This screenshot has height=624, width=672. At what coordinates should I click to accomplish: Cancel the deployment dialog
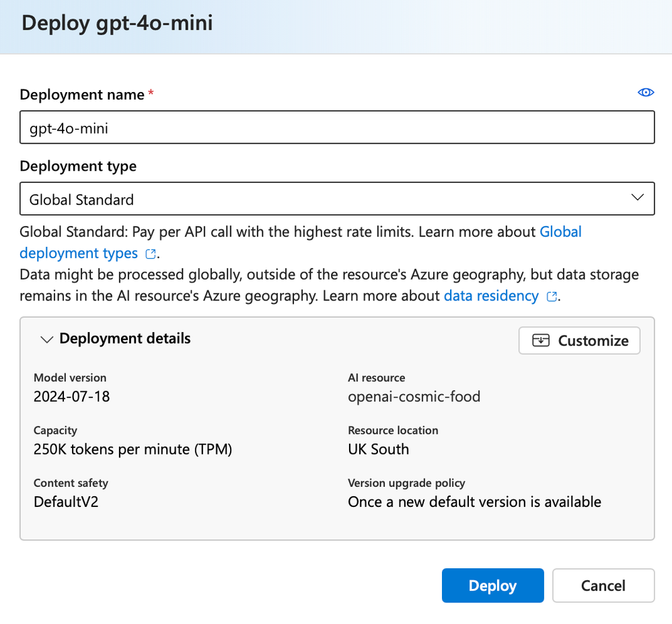[603, 586]
